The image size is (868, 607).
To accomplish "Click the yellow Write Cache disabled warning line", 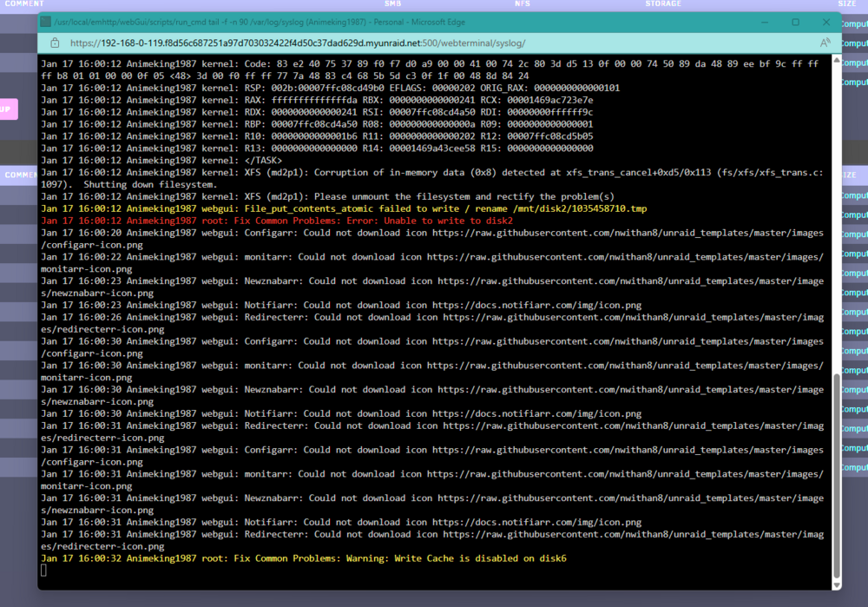I will [x=303, y=558].
